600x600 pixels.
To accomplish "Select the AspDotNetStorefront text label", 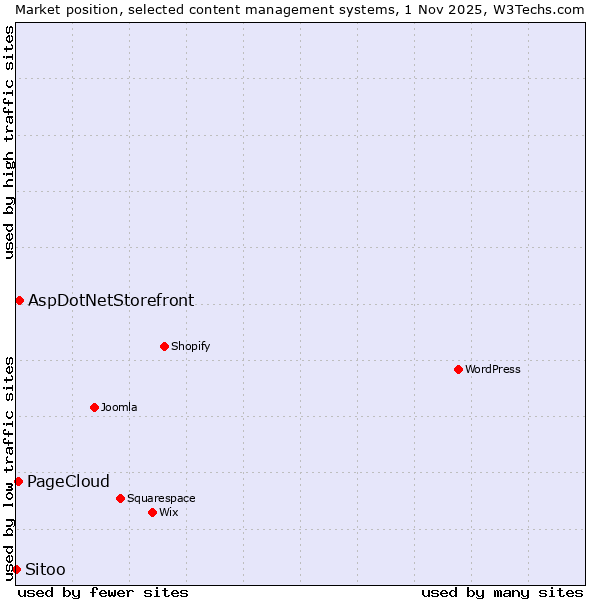I will pyautogui.click(x=111, y=300).
